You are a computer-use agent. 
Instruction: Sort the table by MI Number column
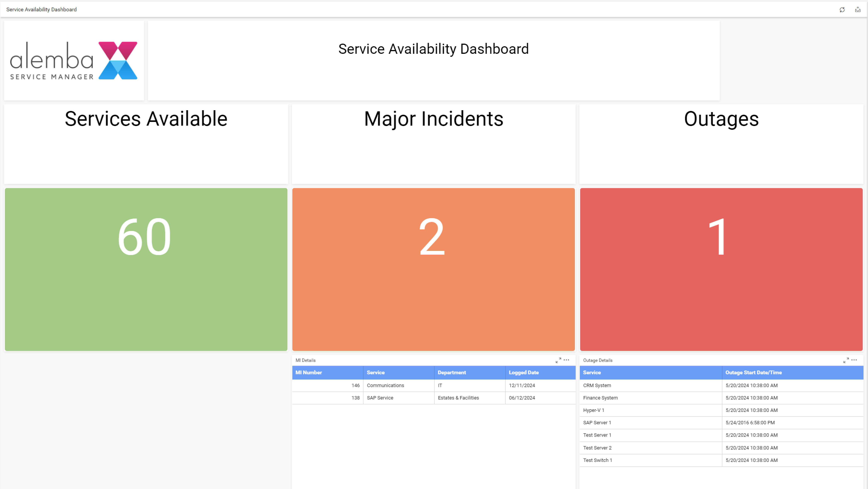[309, 372]
